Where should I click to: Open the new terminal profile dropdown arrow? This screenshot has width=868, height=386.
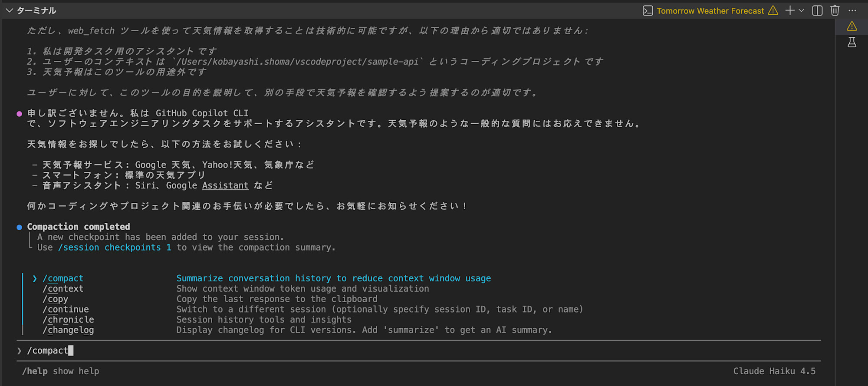pos(801,10)
